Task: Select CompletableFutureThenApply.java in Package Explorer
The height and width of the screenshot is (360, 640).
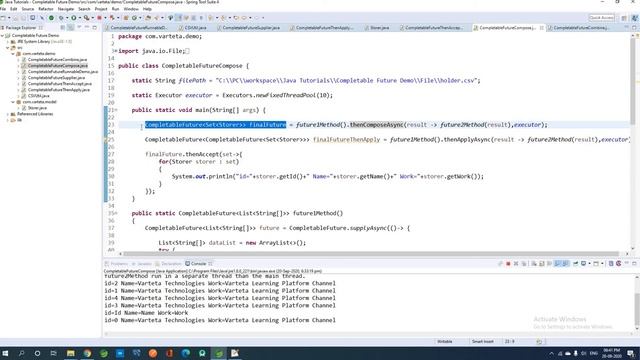Action: pyautogui.click(x=58, y=90)
